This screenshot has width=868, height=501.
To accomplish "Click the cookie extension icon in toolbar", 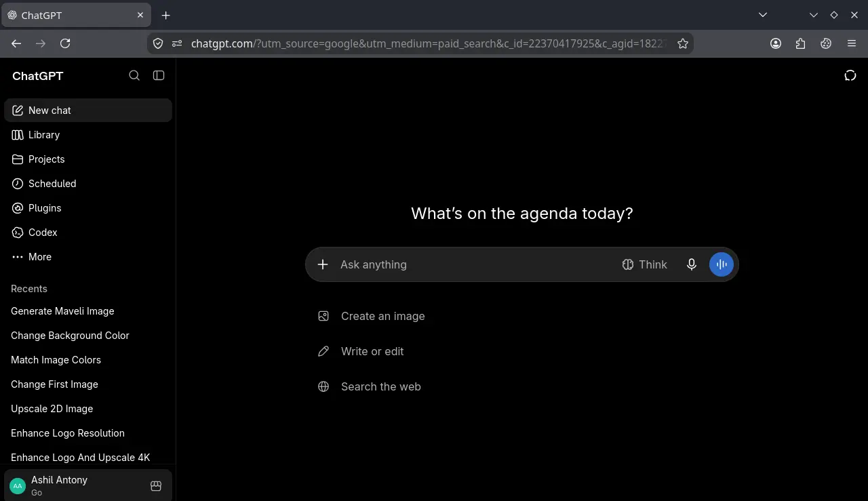I will click(x=826, y=43).
